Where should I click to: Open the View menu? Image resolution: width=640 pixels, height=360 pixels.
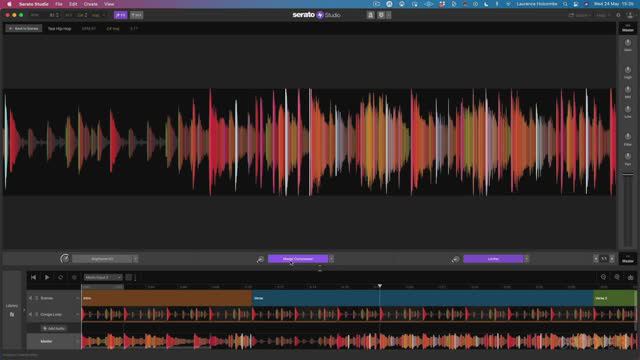(x=109, y=4)
